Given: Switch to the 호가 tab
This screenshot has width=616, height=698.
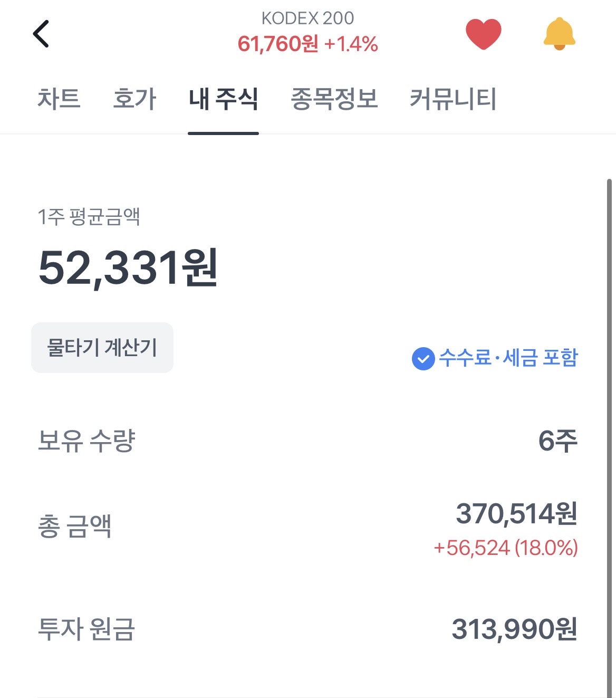Looking at the screenshot, I should point(134,99).
